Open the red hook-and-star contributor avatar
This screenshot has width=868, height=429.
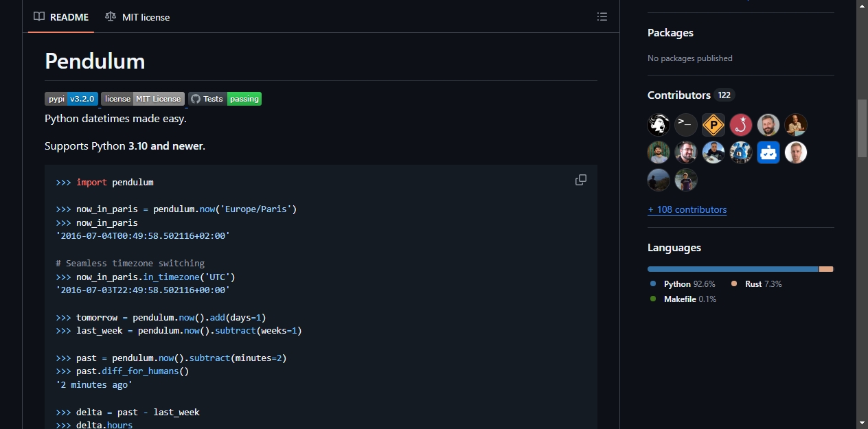coord(741,125)
